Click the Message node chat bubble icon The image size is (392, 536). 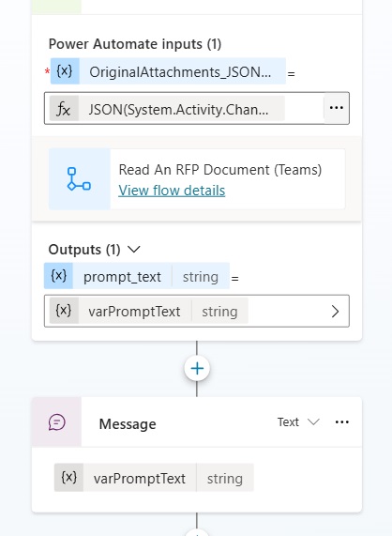pos(56,421)
